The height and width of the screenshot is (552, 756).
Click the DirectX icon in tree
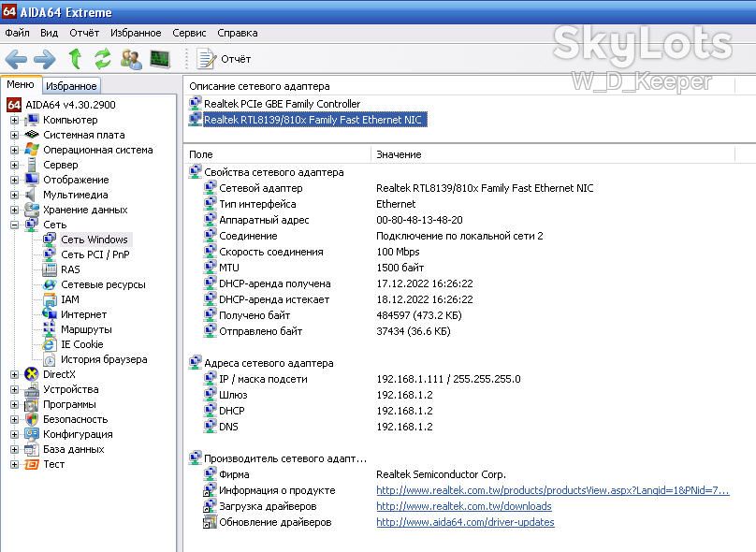(x=32, y=373)
